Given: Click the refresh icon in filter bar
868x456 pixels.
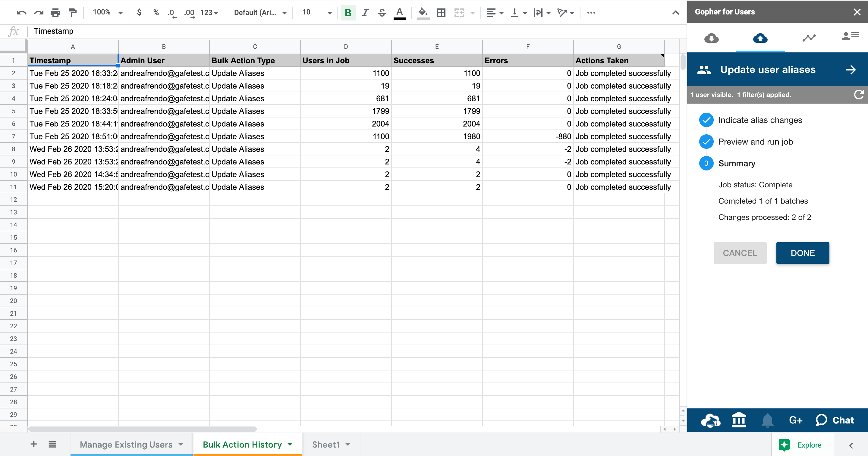Looking at the screenshot, I should click(859, 95).
